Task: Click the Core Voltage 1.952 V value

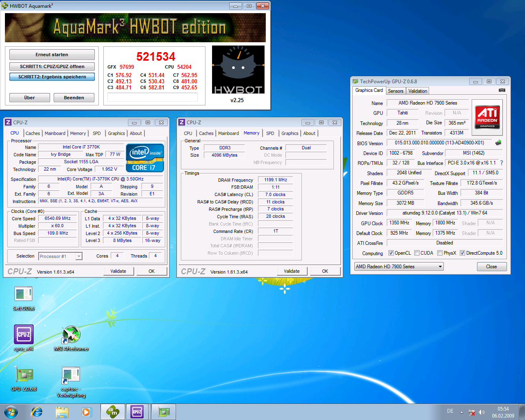Action: (x=110, y=169)
